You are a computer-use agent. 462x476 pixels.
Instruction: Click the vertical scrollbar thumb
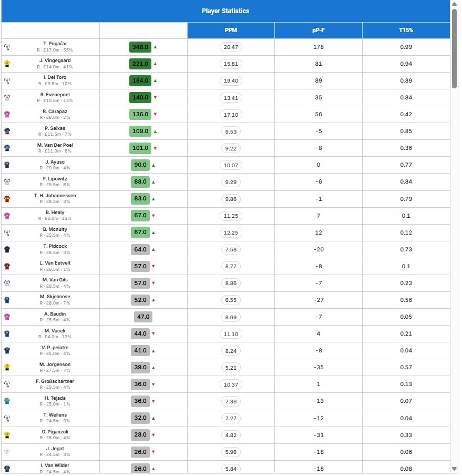click(454, 48)
